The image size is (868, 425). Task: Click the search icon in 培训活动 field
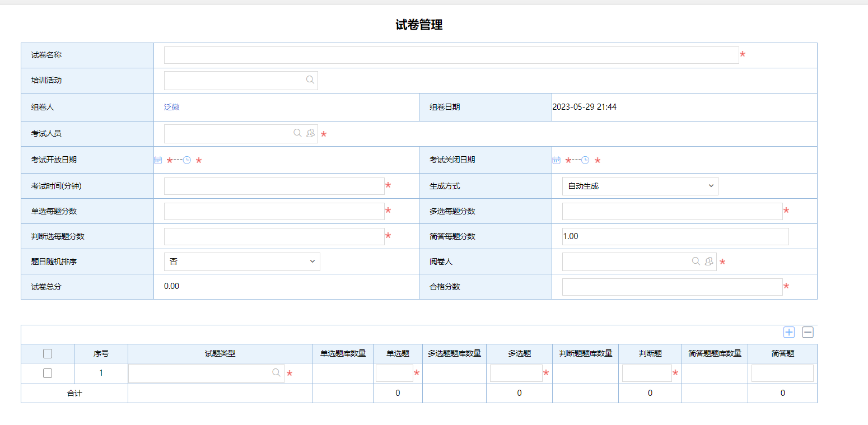(x=310, y=80)
